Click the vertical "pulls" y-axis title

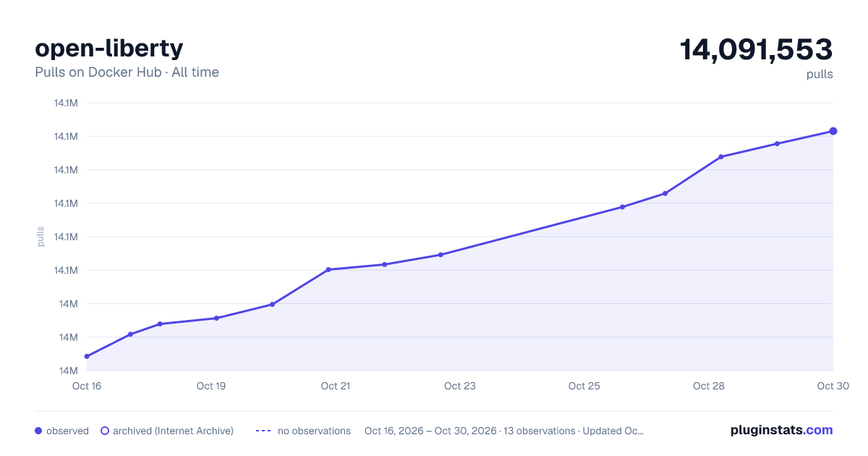tap(41, 237)
